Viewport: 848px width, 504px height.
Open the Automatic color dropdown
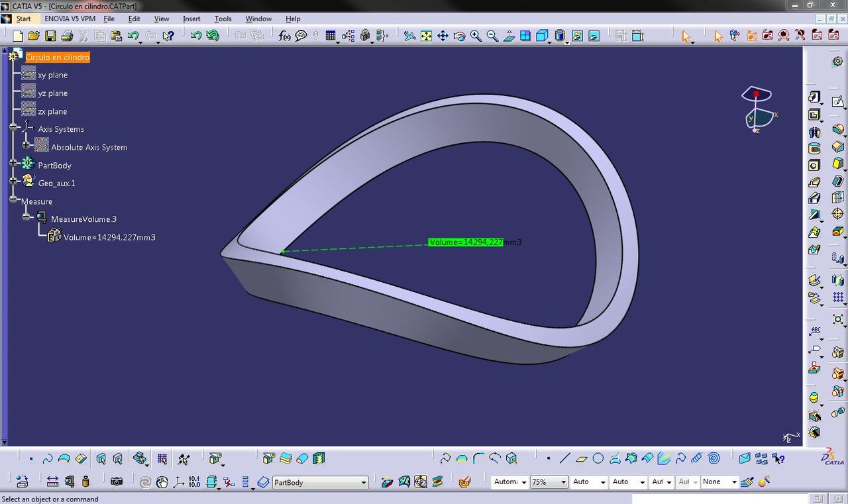click(x=509, y=482)
